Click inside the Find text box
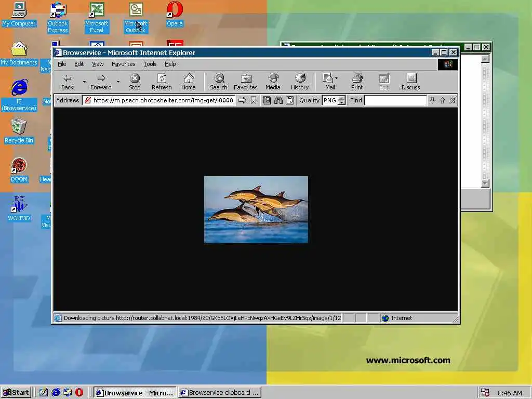Screen dimensions: 532x399 [395, 100]
